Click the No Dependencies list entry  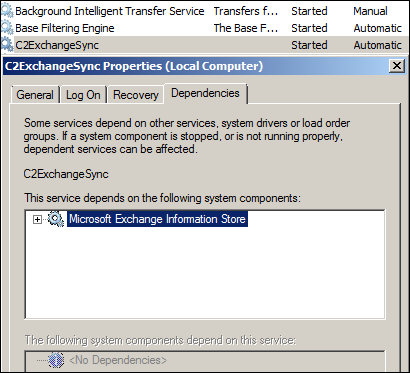[118, 360]
